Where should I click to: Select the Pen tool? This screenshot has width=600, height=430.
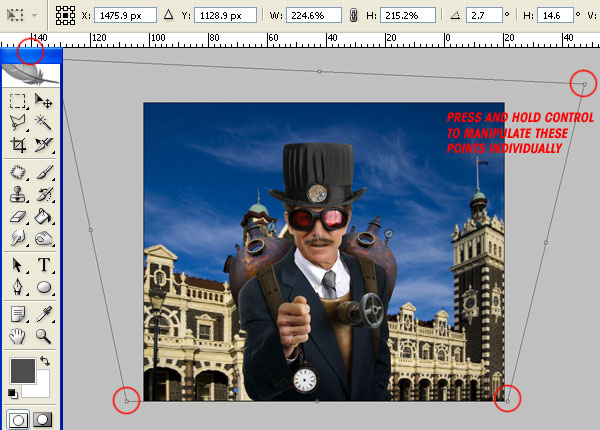point(18,287)
